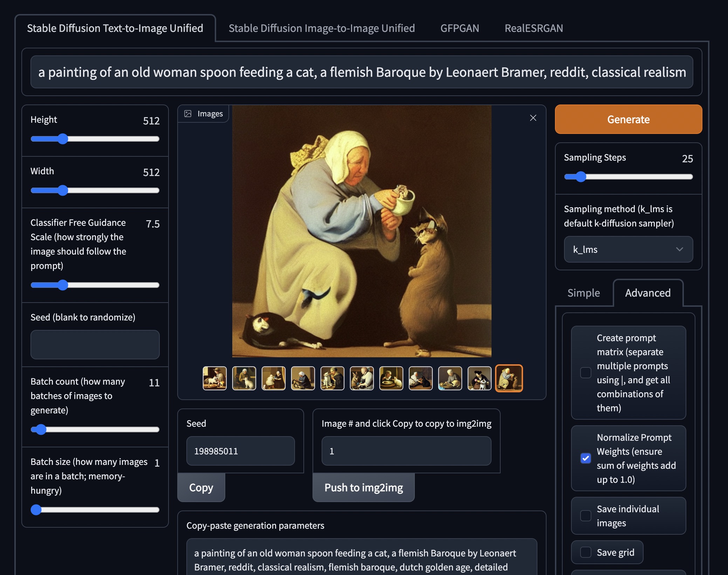Open the sampling method dropdown showing k_lms
This screenshot has width=728, height=575.
tap(628, 249)
